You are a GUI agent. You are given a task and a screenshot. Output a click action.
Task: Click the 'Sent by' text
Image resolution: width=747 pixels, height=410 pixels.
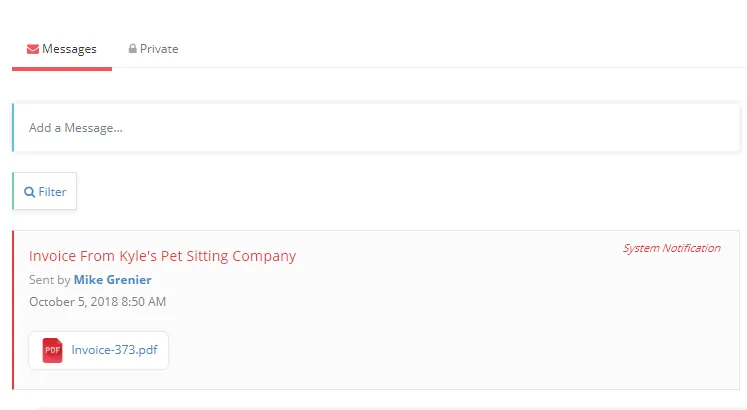50,280
